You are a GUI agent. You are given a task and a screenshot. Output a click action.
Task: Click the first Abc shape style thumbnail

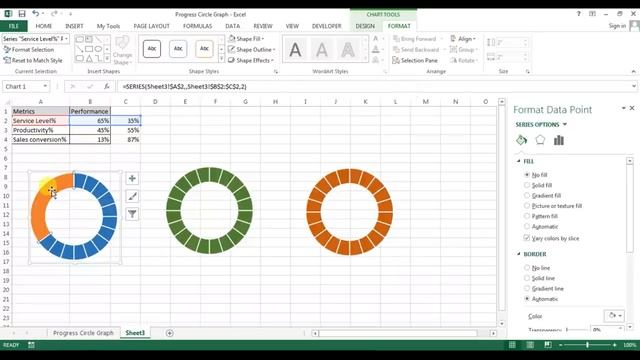(152, 49)
